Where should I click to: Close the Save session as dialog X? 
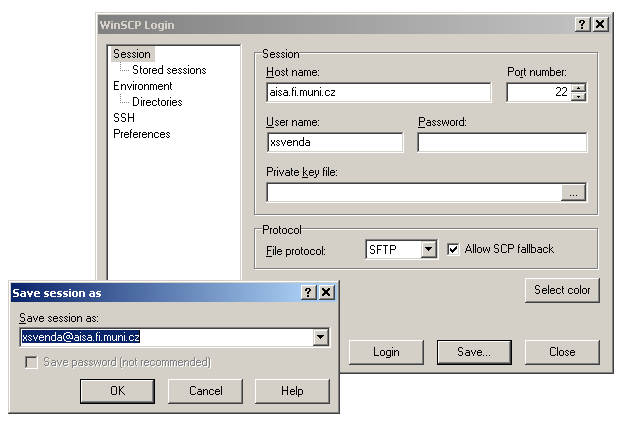click(x=326, y=292)
